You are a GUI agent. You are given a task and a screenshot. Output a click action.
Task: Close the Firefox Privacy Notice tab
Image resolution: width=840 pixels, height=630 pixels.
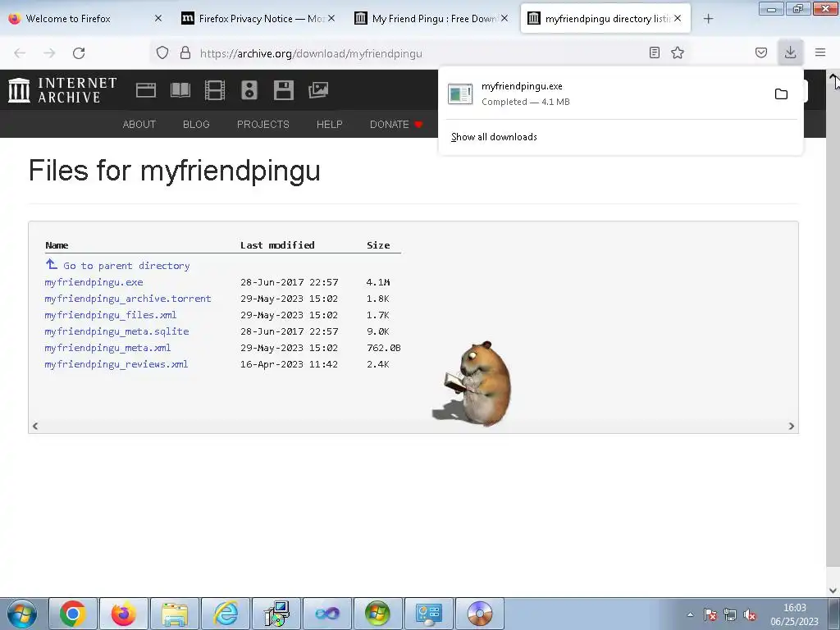pyautogui.click(x=331, y=18)
